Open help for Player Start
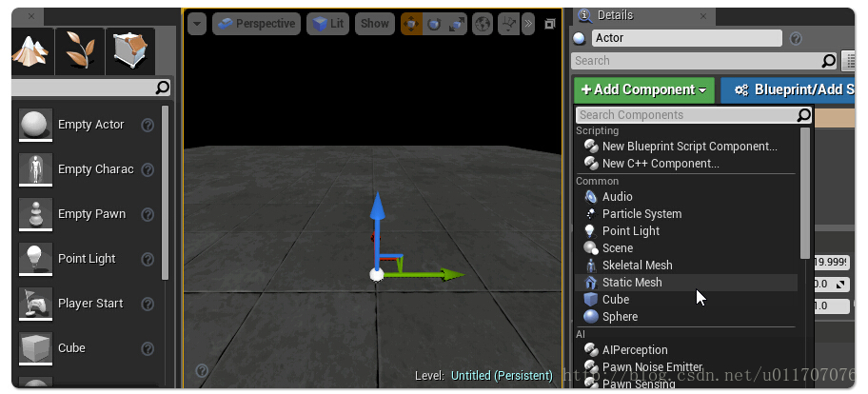 [x=148, y=304]
